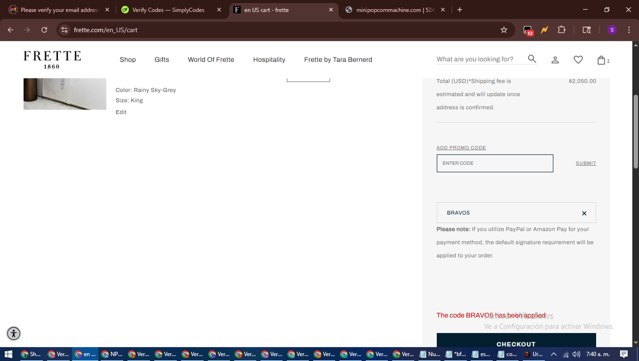Open the Windows notification center icon
639x361 pixels.
(x=624, y=354)
